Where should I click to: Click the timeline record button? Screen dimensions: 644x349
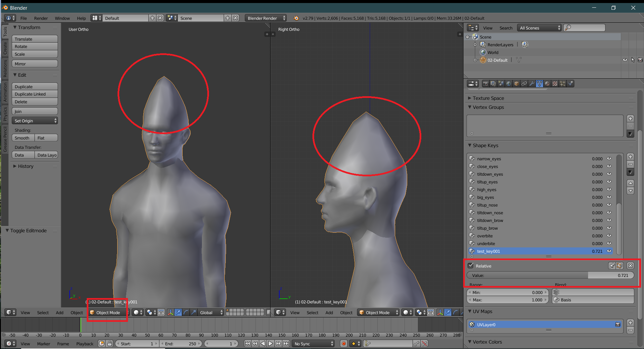[x=344, y=344]
